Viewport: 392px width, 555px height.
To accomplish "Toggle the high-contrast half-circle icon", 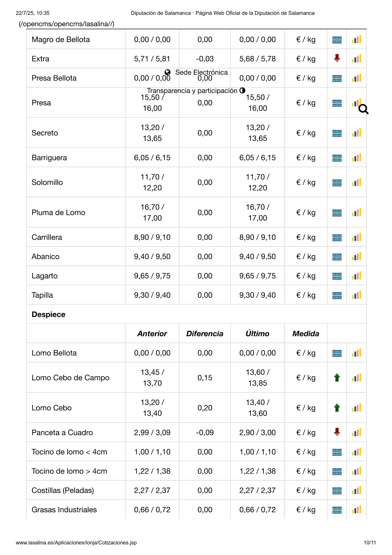I will coord(242,90).
